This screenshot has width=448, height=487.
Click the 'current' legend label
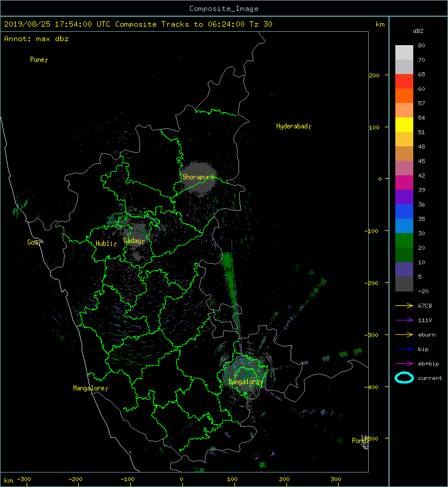[x=430, y=378]
